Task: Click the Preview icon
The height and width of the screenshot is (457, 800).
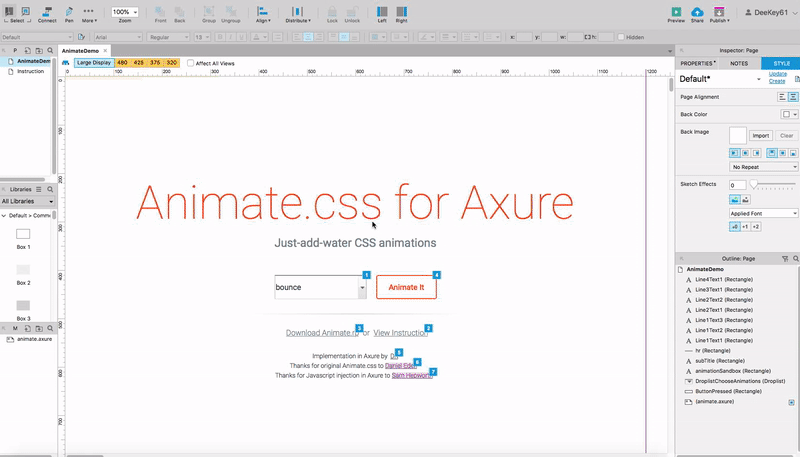Action: click(676, 14)
